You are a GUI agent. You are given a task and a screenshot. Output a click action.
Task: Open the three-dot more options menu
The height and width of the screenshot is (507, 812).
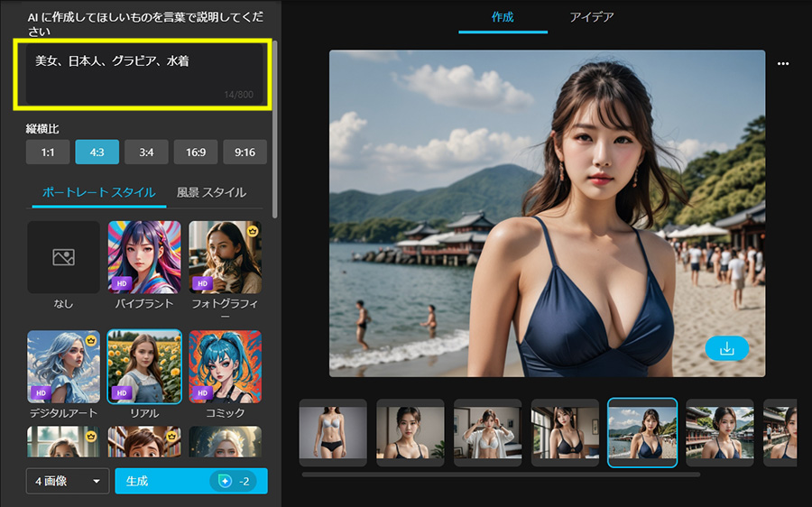(x=782, y=64)
